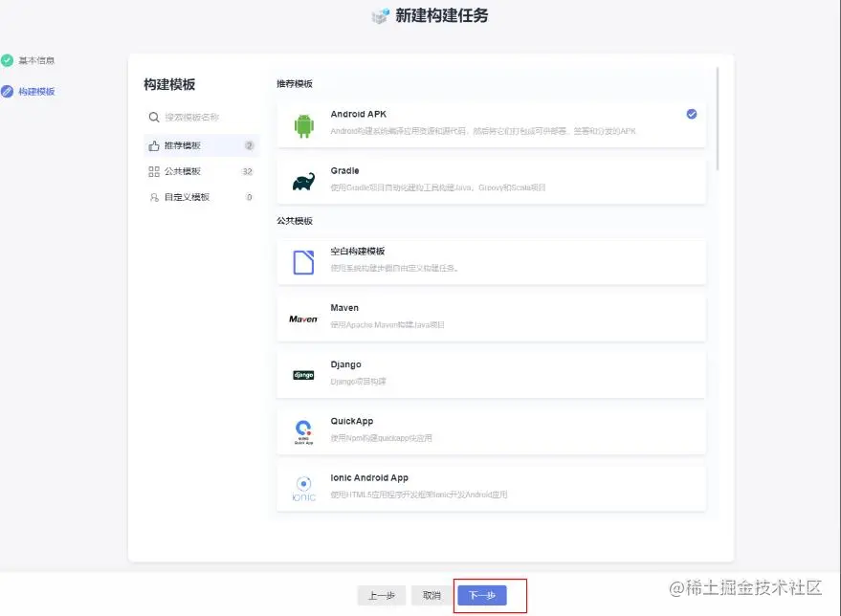841x616 pixels.
Task: Select the Ionic Android App title
Action: [x=369, y=477]
